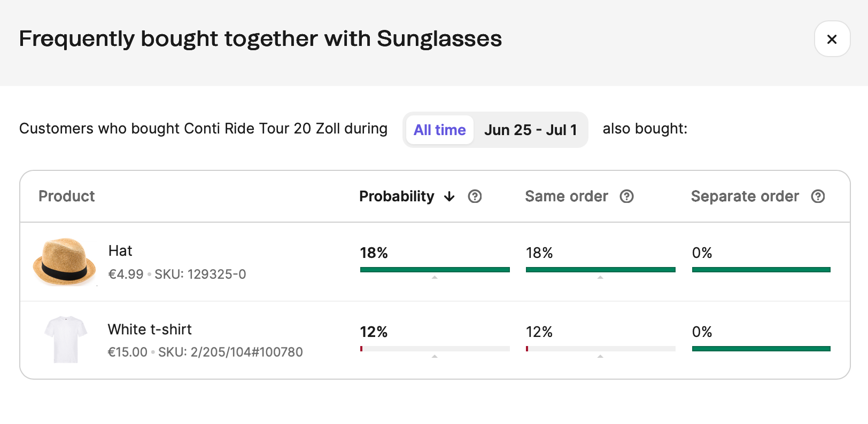Sort by Separate order column header
The height and width of the screenshot is (424, 868).
click(x=745, y=197)
